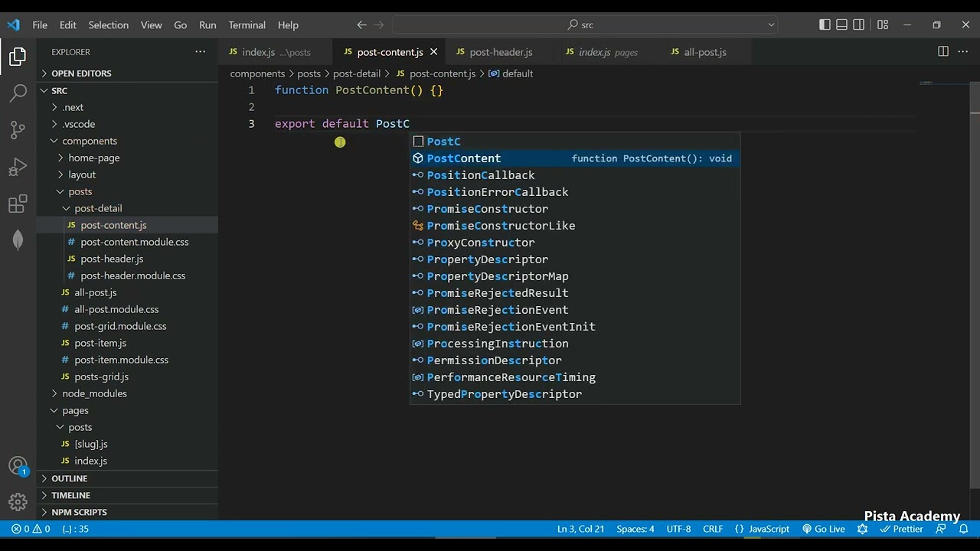Screen dimensions: 980x551
Task: Open the Extensions view
Action: tap(18, 204)
